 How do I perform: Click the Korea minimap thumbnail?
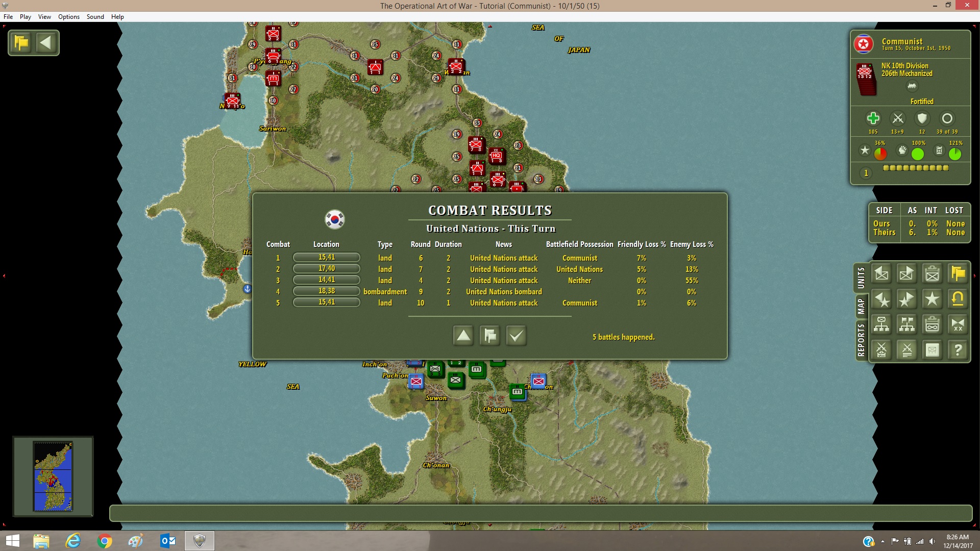pos(53,477)
